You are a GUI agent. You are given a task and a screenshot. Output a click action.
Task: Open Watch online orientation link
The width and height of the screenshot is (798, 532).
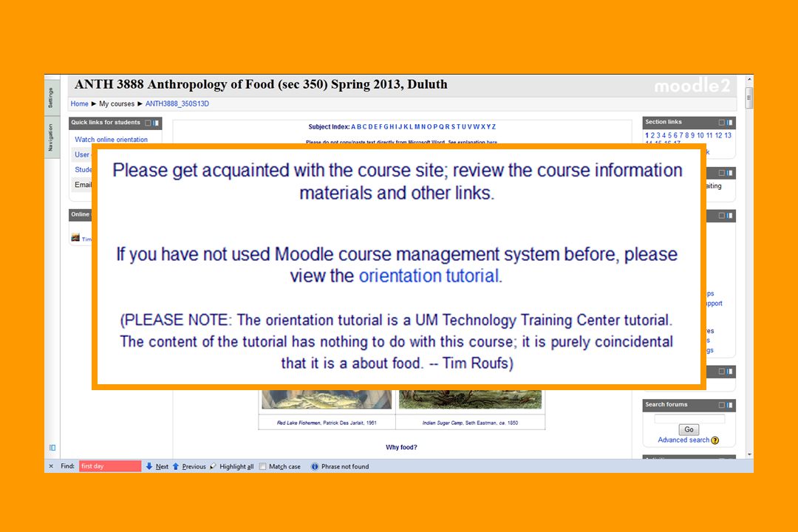tap(111, 140)
